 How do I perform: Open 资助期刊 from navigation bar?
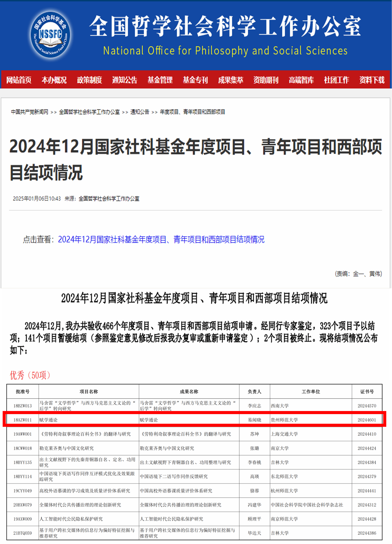click(x=266, y=80)
